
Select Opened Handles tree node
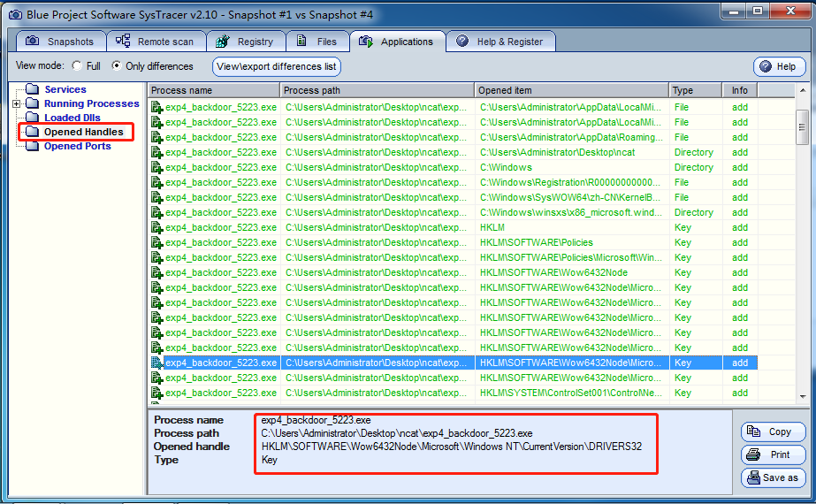(83, 132)
